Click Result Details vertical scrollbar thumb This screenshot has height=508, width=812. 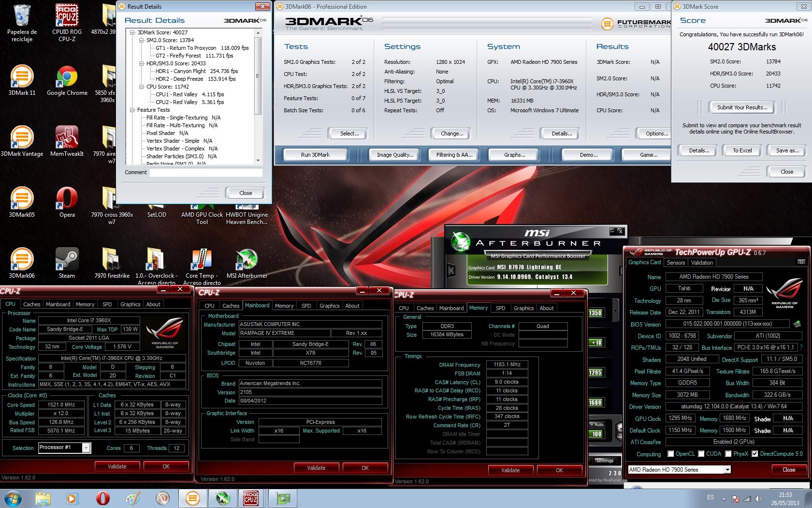258,75
